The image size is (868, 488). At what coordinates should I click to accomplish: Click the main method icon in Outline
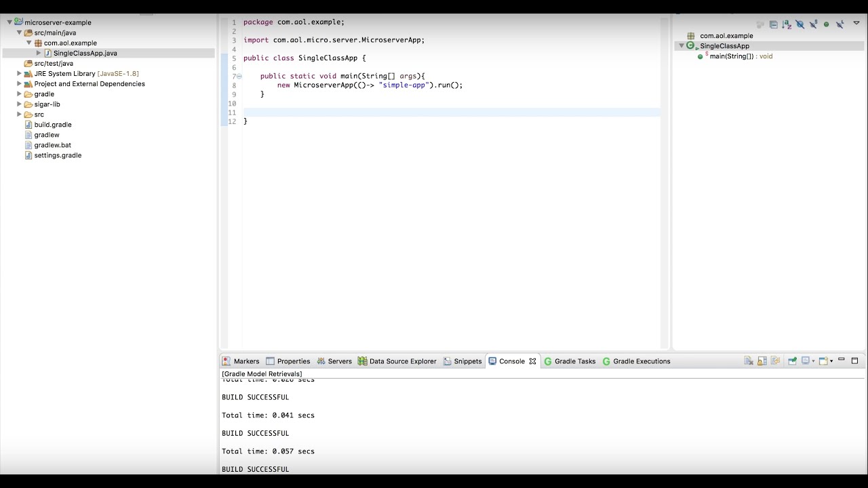click(701, 56)
